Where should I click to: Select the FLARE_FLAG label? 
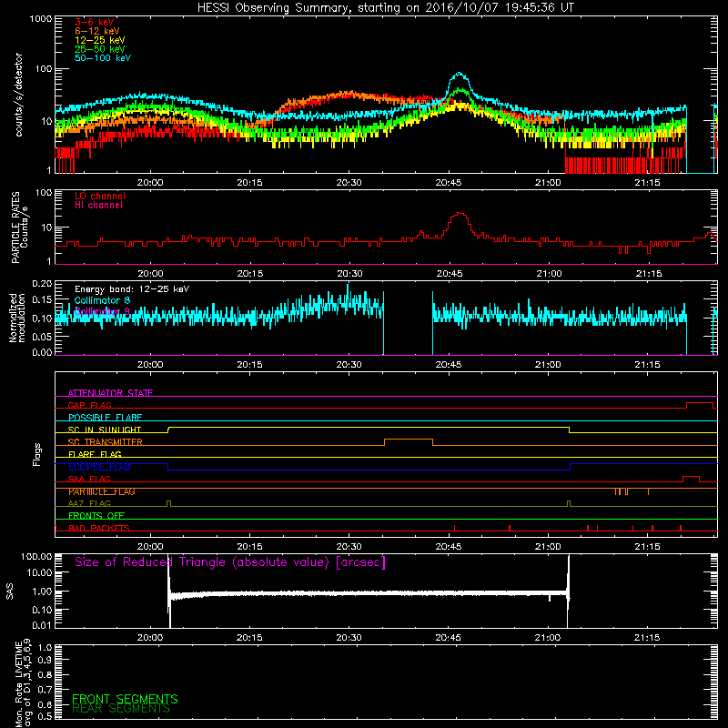pos(95,454)
